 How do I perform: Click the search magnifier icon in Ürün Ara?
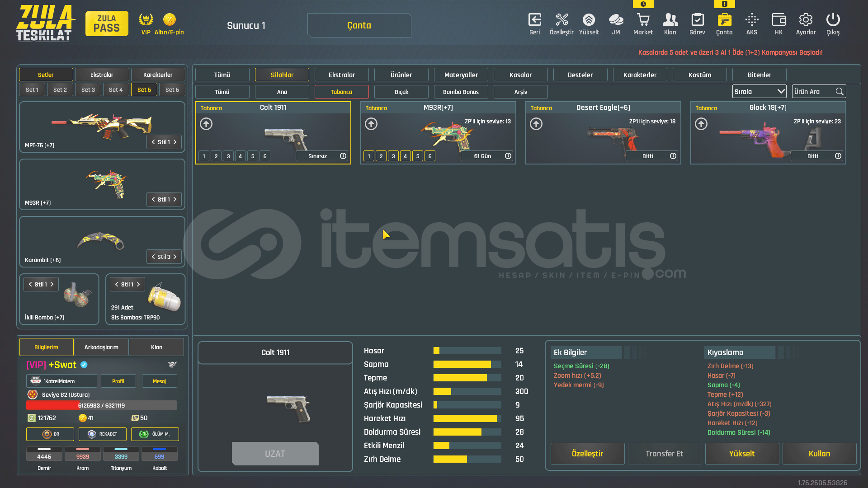pyautogui.click(x=840, y=92)
